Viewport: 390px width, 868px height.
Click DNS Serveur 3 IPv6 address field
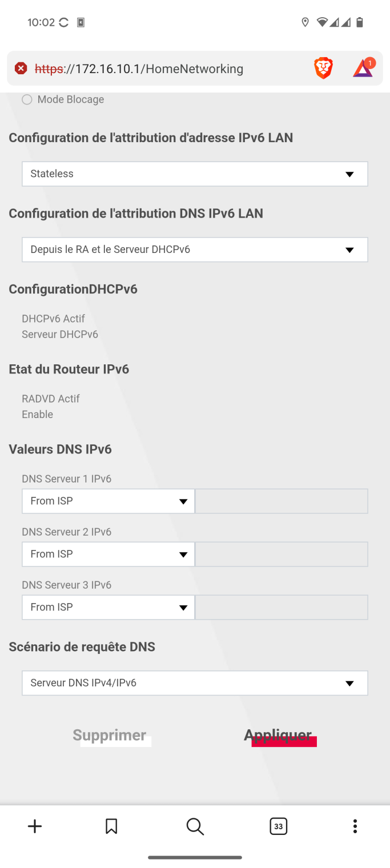click(282, 607)
